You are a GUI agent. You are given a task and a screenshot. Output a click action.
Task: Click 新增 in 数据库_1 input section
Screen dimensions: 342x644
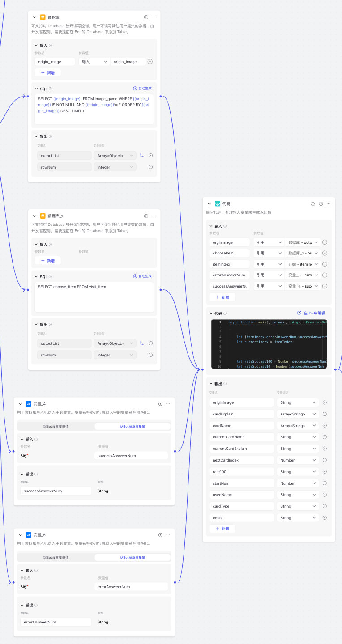pos(48,260)
